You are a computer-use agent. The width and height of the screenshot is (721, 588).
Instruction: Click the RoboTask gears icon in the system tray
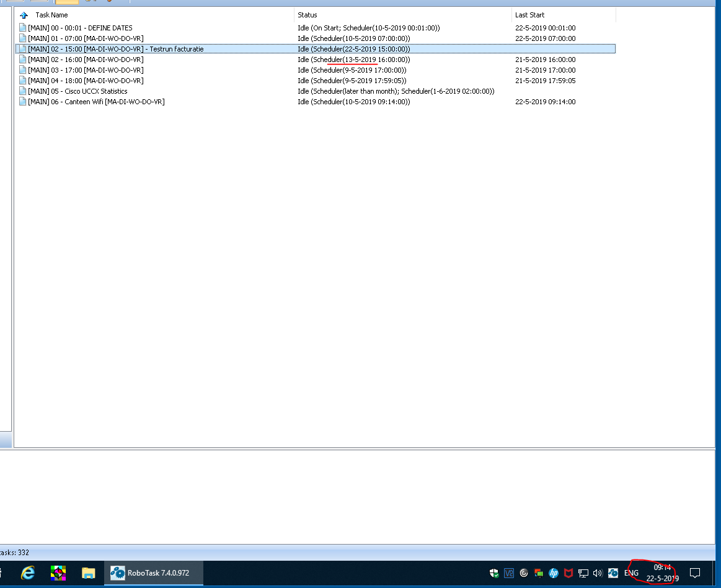(613, 573)
